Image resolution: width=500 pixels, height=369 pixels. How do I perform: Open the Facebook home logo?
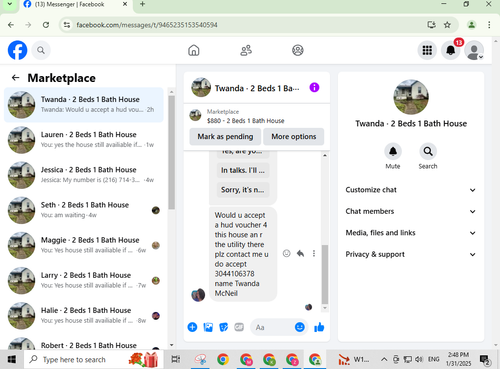pos(17,50)
